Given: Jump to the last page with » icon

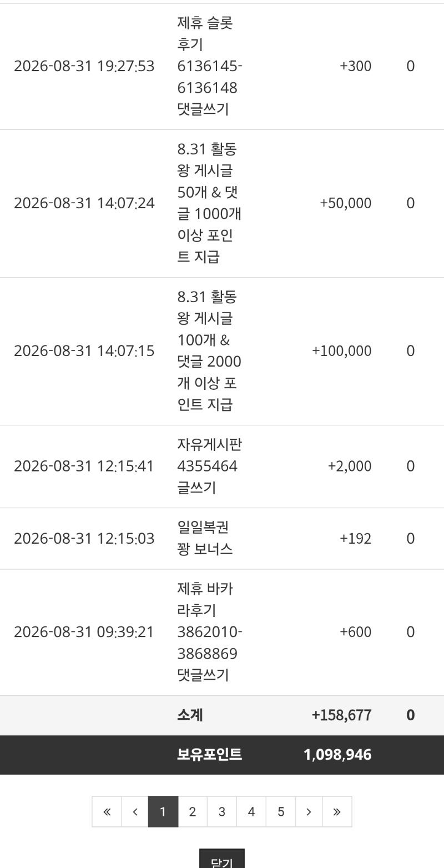Looking at the screenshot, I should 337,811.
